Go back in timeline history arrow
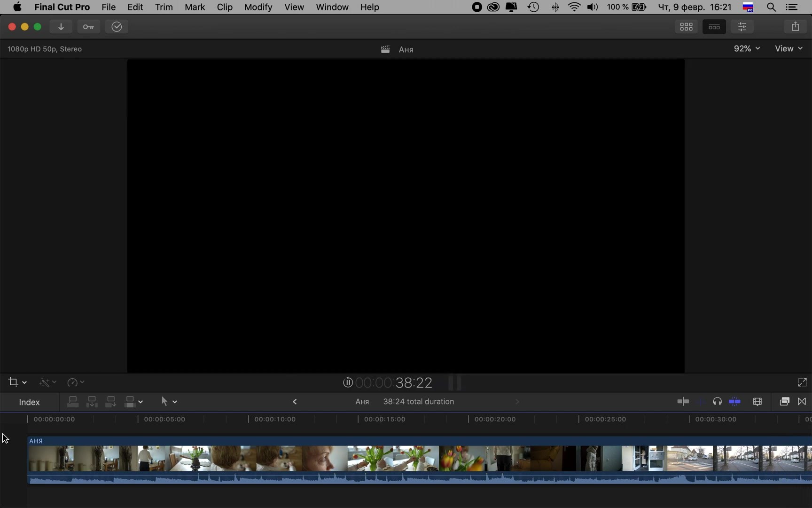Screen dimensions: 812x508 (x=295, y=402)
